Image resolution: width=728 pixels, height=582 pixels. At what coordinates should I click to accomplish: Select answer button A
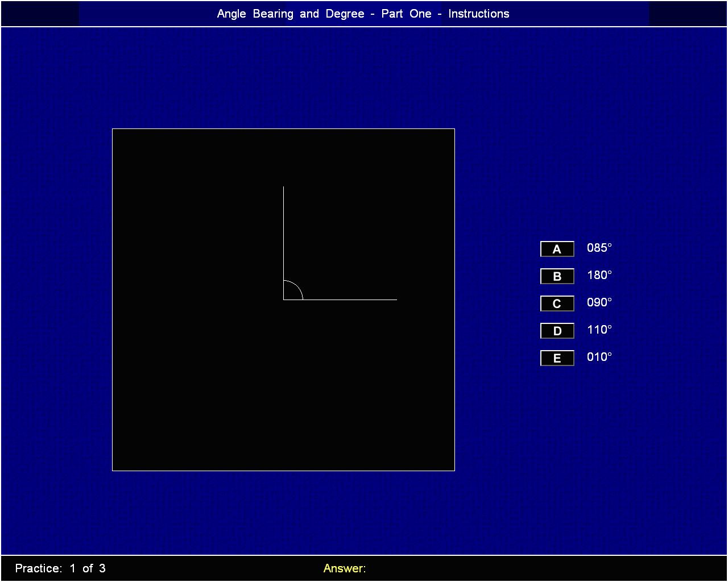[x=557, y=249]
